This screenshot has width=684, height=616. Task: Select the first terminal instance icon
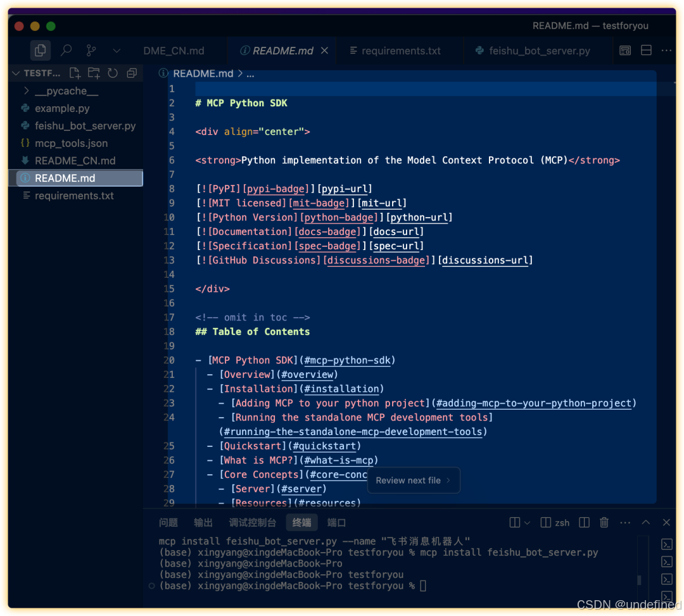point(666,544)
